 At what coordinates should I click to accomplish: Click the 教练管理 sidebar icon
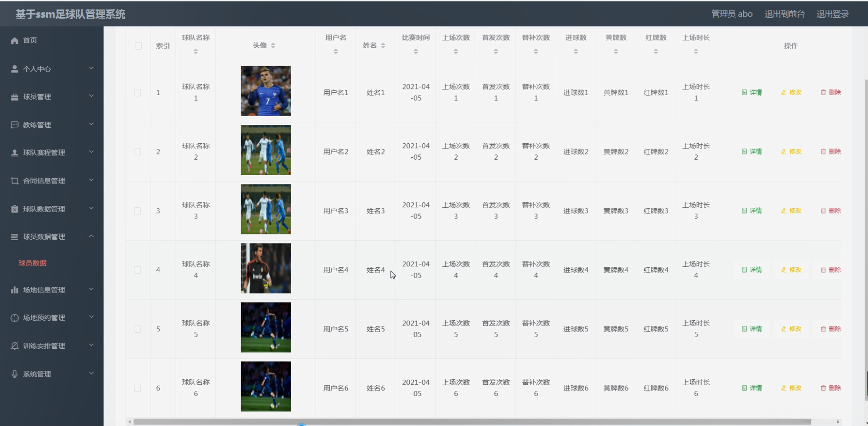click(15, 125)
